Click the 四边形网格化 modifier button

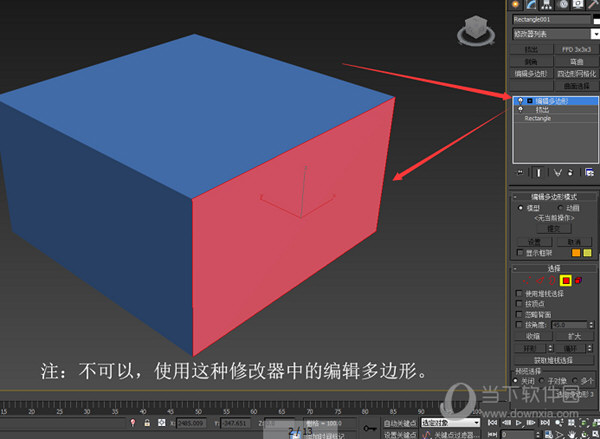[x=576, y=73]
